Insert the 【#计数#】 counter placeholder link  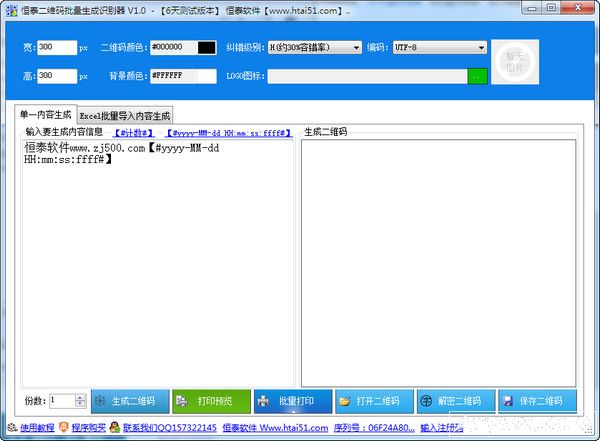[134, 133]
